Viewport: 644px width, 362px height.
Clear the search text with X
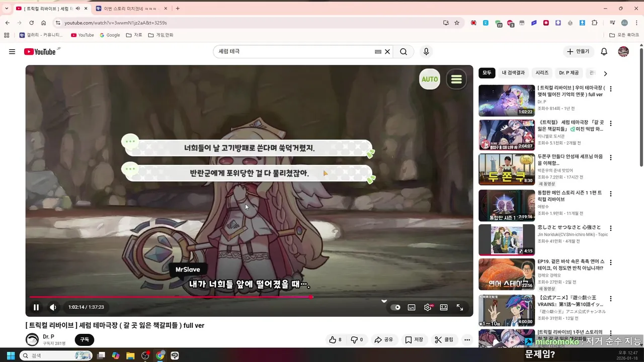point(387,52)
